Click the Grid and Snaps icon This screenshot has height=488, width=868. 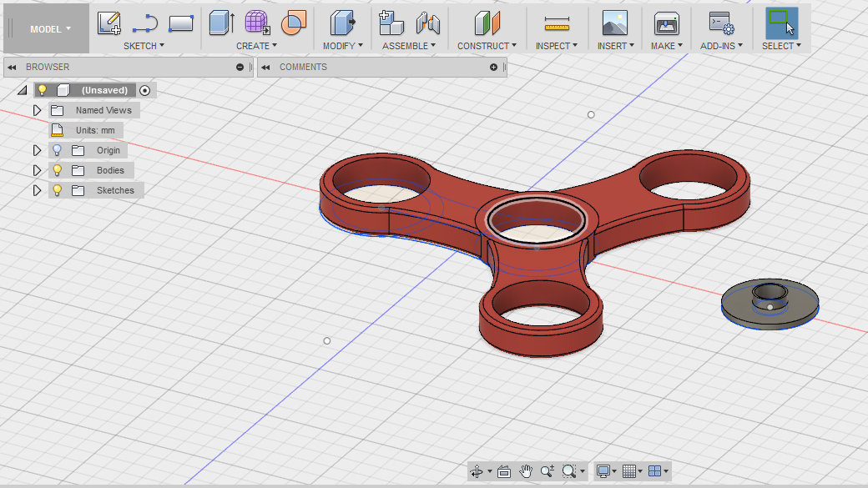[x=628, y=471]
